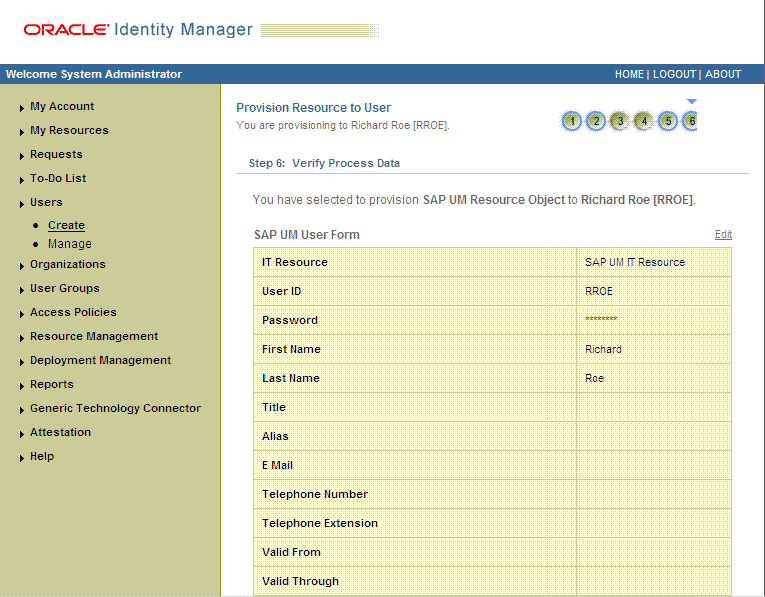Click the Provision Resource to User heading
This screenshot has height=597, width=765.
[x=314, y=108]
